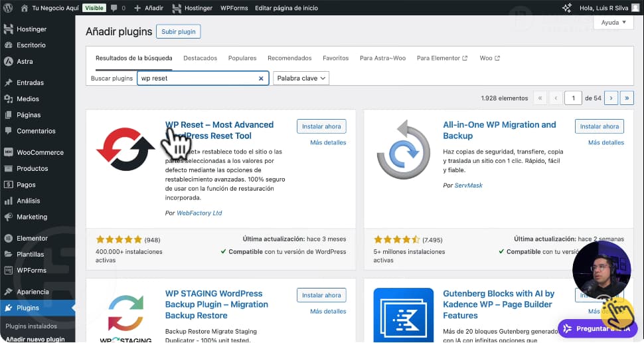
Task: Switch to Recomendados tab
Action: 289,58
